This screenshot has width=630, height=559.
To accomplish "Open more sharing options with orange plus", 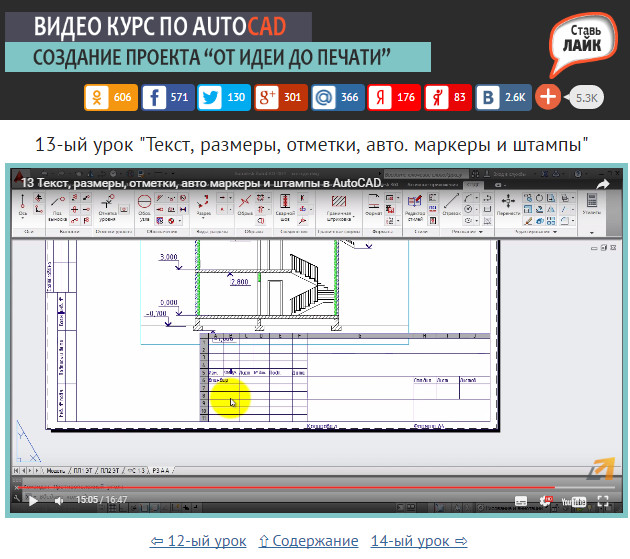I will click(x=548, y=97).
